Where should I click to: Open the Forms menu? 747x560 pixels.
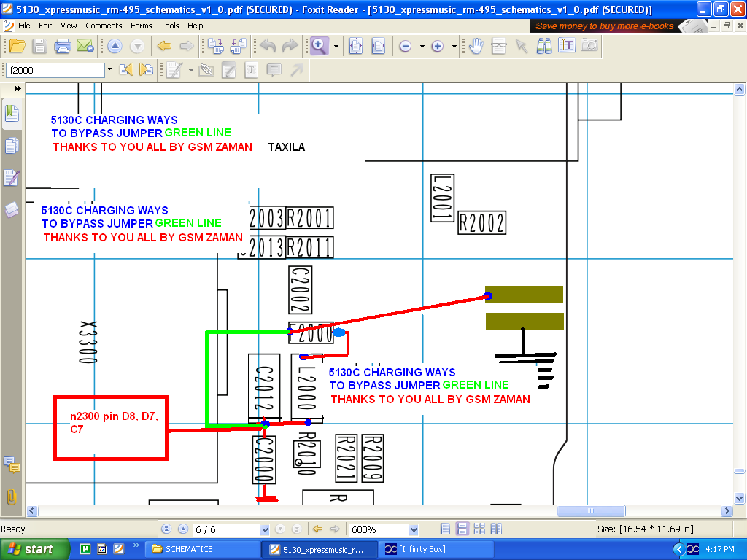pyautogui.click(x=141, y=26)
